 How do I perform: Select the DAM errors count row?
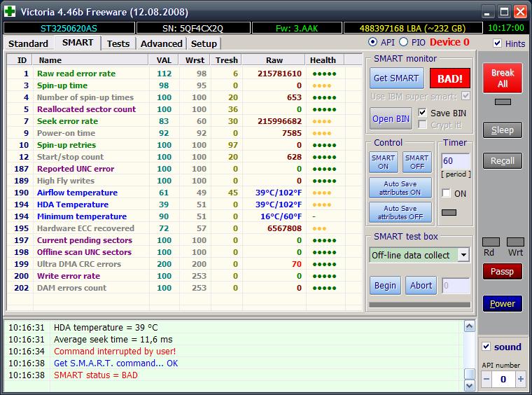(185, 288)
